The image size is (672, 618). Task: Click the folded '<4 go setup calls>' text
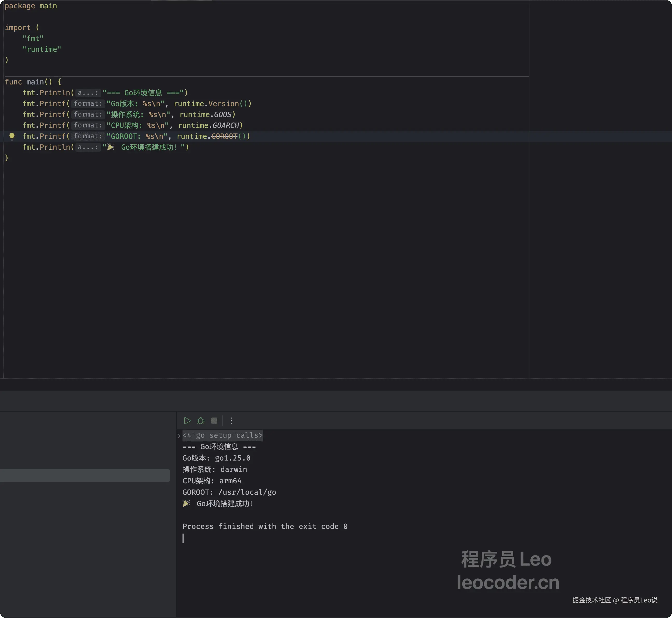(x=222, y=435)
